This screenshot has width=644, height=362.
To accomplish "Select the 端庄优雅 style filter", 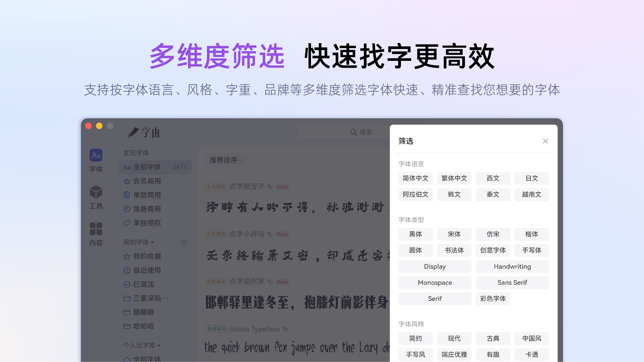I will pos(454,354).
